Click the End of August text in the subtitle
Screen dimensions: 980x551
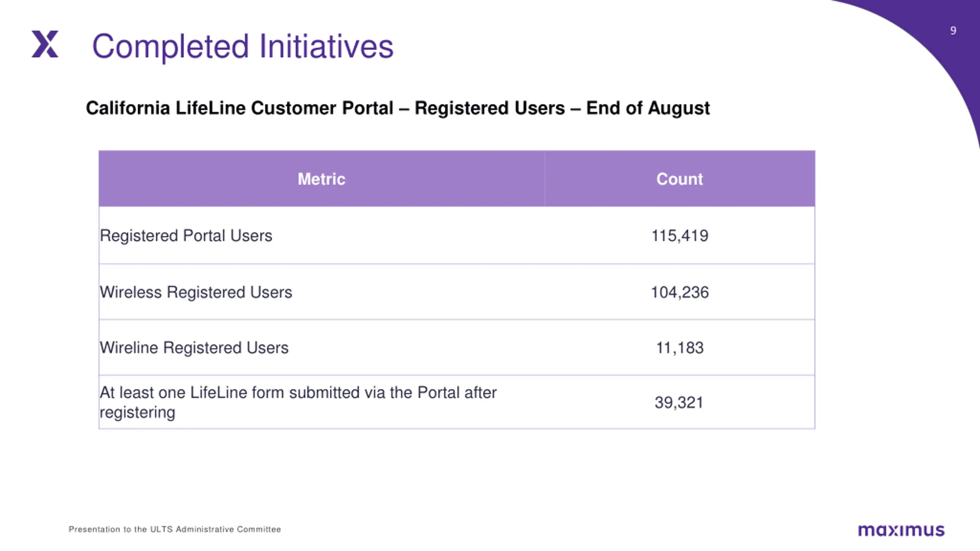(x=648, y=108)
